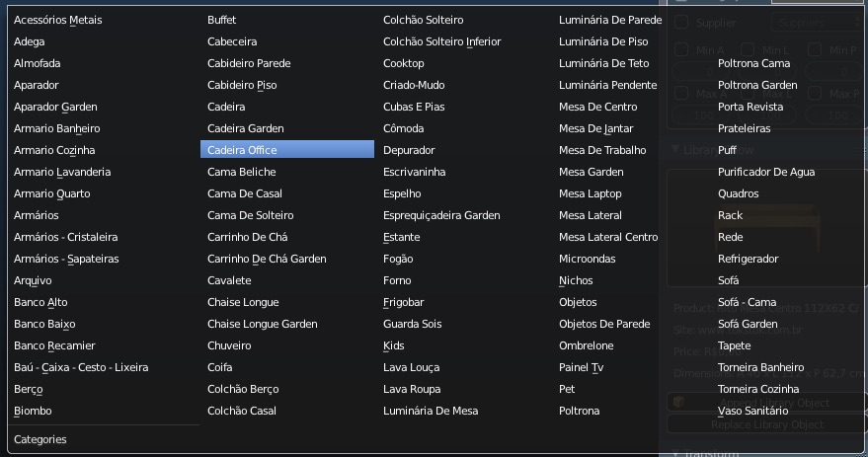Select the Escrivaninha category
The image size is (868, 457).
[x=415, y=172]
